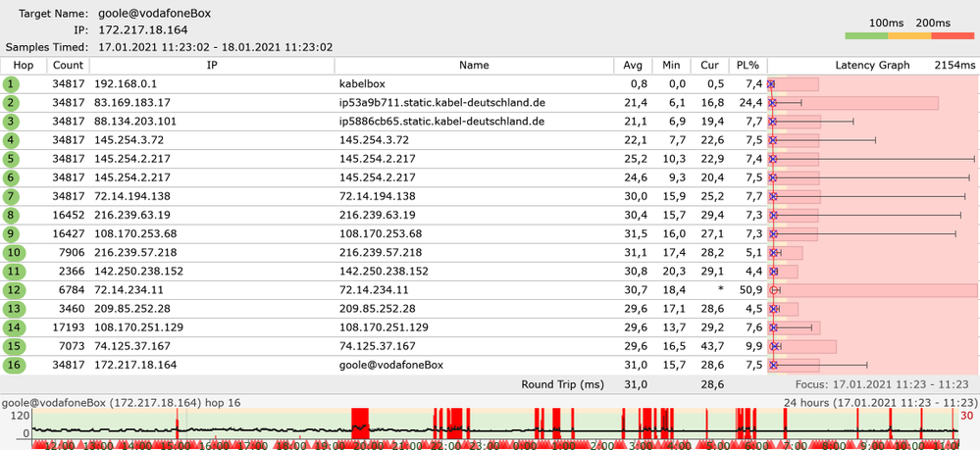Select hop 10 green circle icon
This screenshot has width=980, height=450.
tap(15, 253)
